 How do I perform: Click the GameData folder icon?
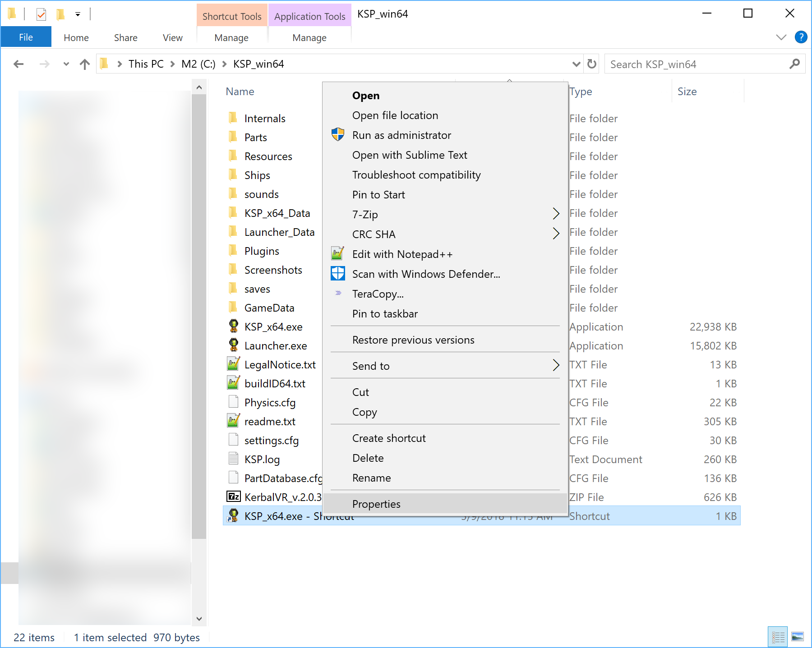click(x=233, y=308)
